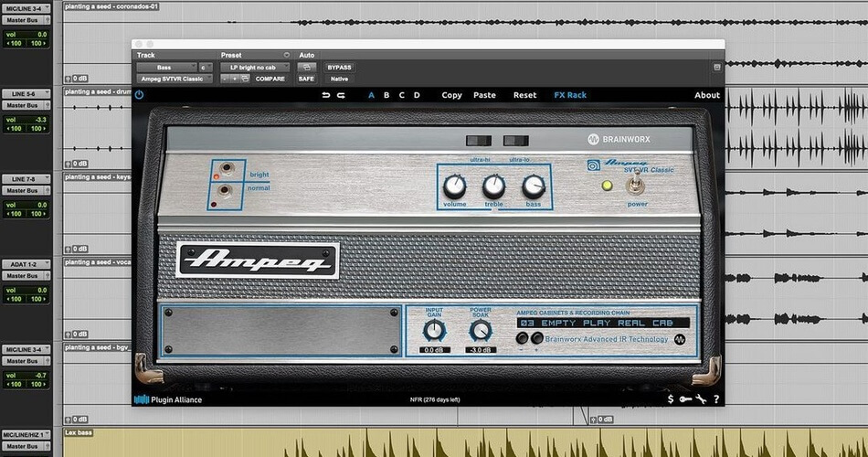Open the About page
The width and height of the screenshot is (868, 457).
point(707,95)
